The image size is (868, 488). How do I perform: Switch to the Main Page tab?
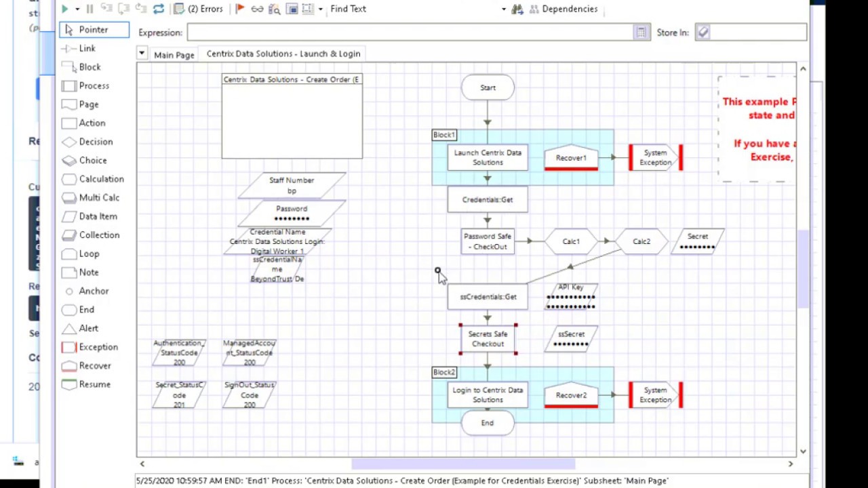click(x=174, y=54)
